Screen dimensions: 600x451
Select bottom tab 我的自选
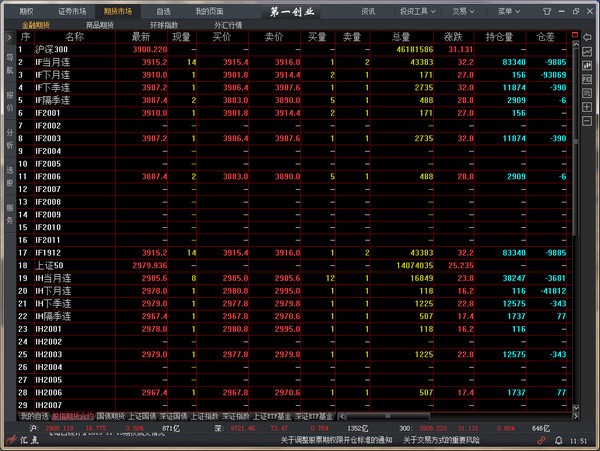pyautogui.click(x=34, y=416)
